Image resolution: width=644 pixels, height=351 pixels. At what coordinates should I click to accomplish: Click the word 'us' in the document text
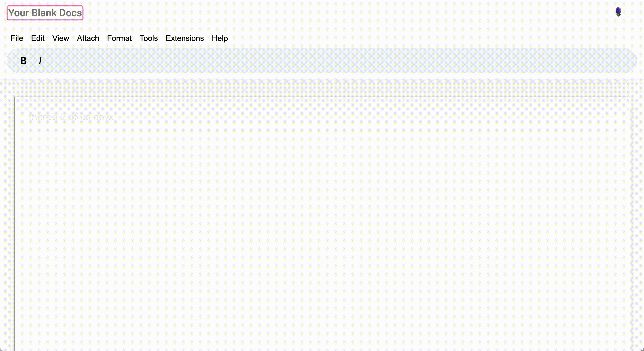coord(85,117)
